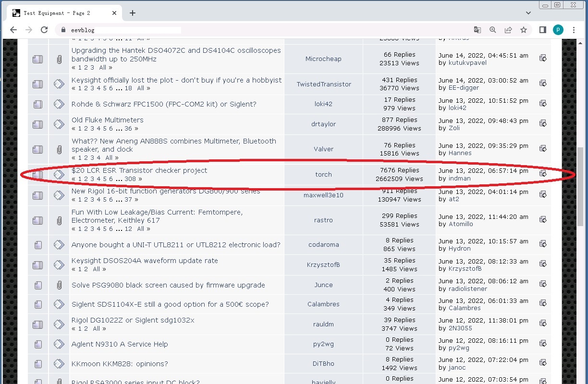Jump to last post of Old Fluke Multimeters
The image size is (588, 384).
tap(543, 124)
